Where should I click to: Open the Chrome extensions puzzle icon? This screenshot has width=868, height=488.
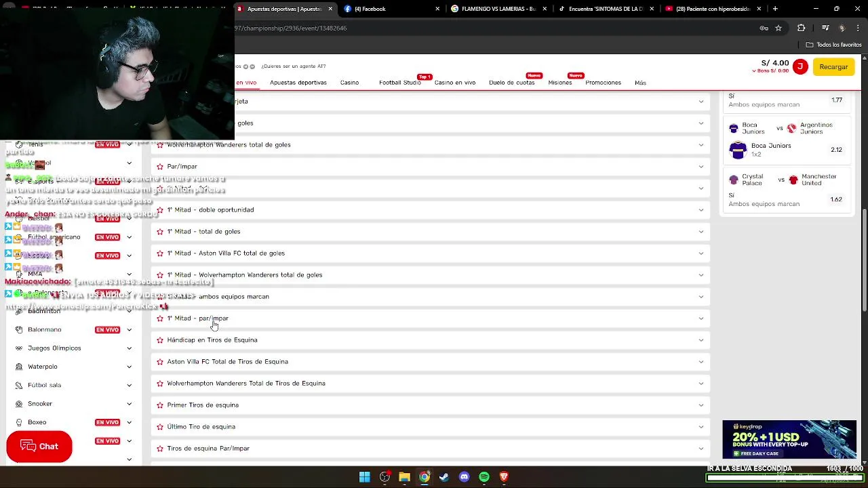point(802,28)
